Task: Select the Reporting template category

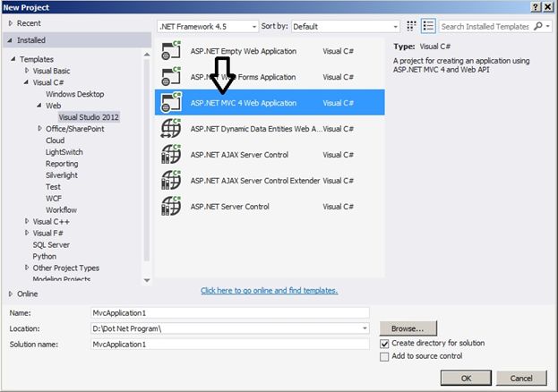Action: pyautogui.click(x=62, y=164)
